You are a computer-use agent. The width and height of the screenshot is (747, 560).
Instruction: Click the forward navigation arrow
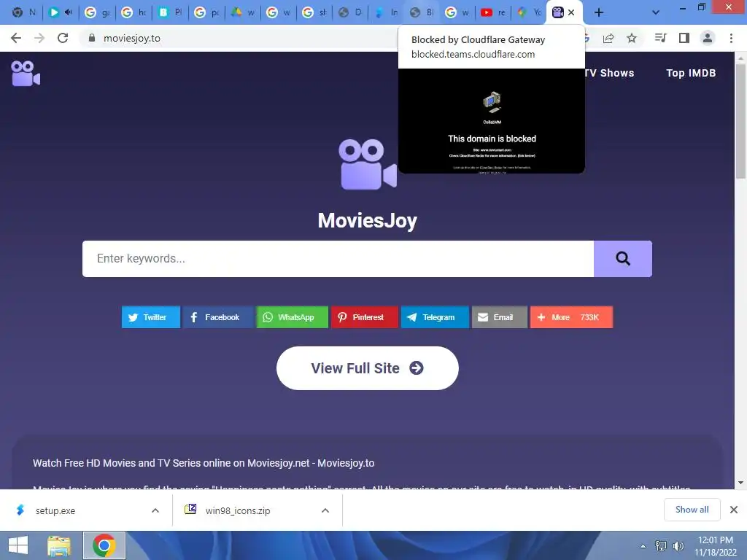pyautogui.click(x=39, y=38)
